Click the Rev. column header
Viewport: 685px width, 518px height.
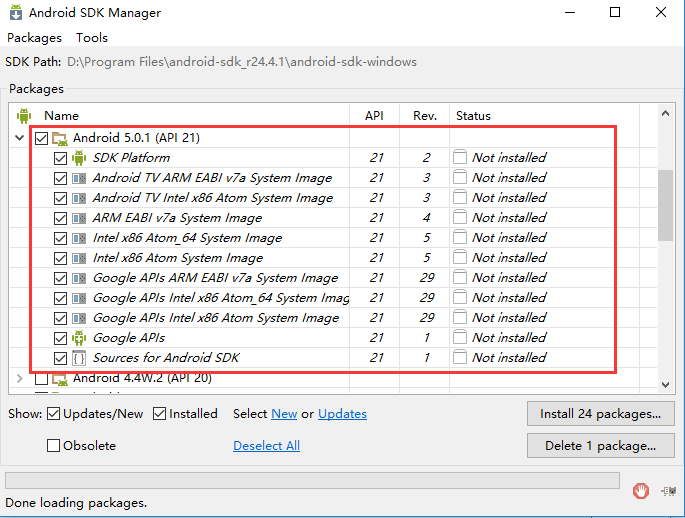pyautogui.click(x=425, y=116)
